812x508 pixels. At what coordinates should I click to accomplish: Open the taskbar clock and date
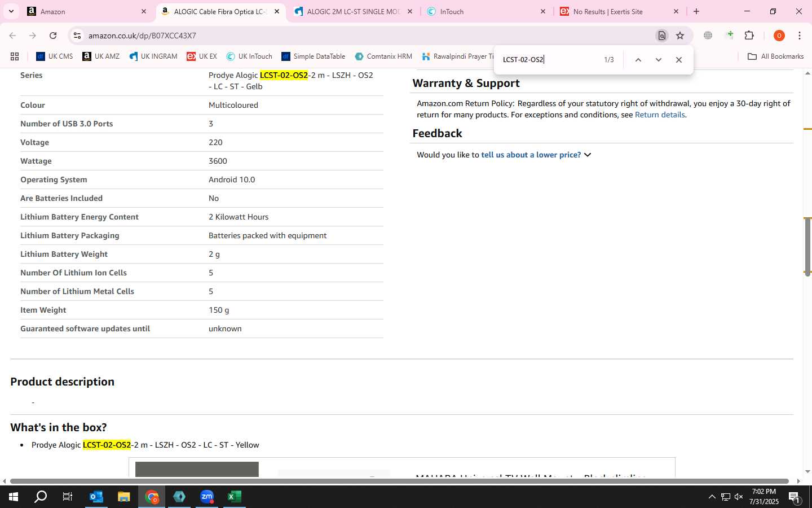point(764,497)
